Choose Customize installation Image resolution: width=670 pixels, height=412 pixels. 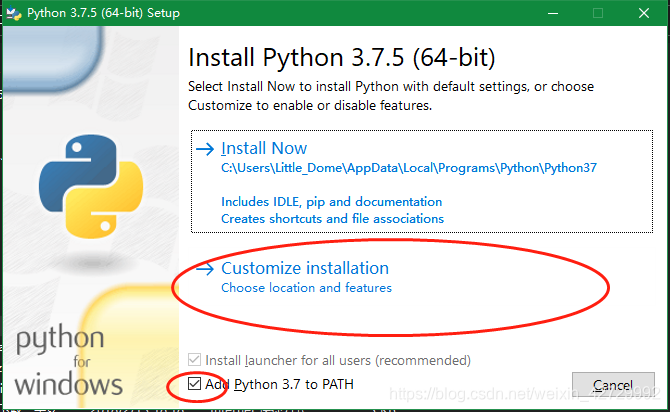click(x=305, y=269)
